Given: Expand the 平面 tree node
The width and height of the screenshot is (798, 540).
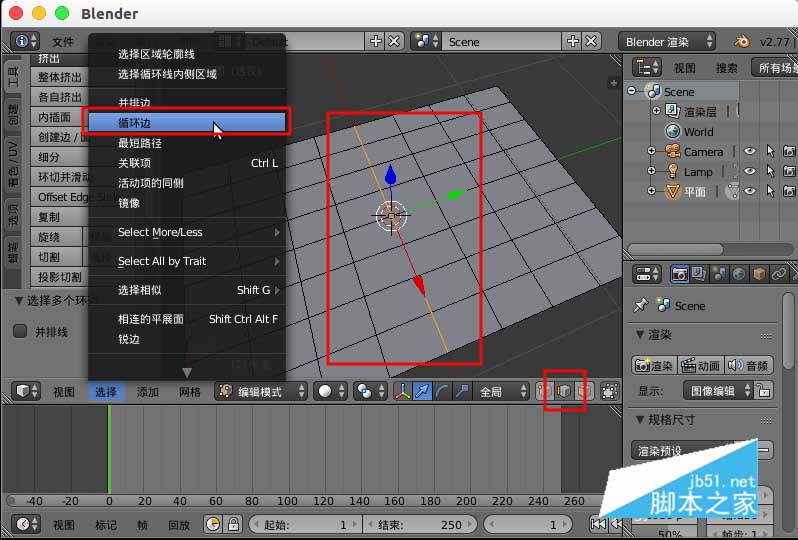Looking at the screenshot, I should (x=651, y=190).
